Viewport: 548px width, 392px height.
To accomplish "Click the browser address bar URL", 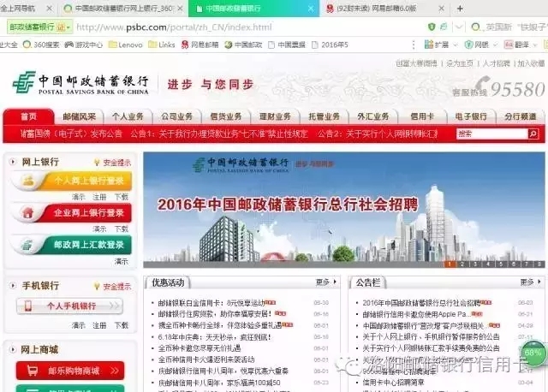I will pos(174,27).
